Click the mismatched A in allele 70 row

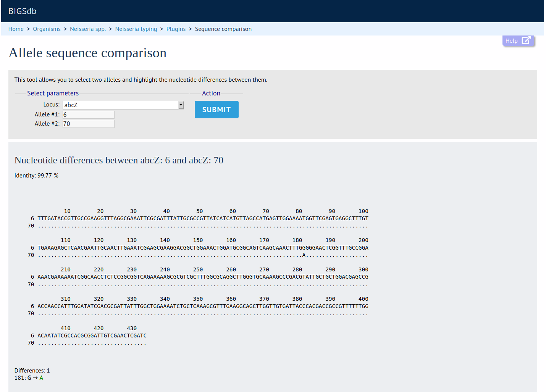(304, 255)
